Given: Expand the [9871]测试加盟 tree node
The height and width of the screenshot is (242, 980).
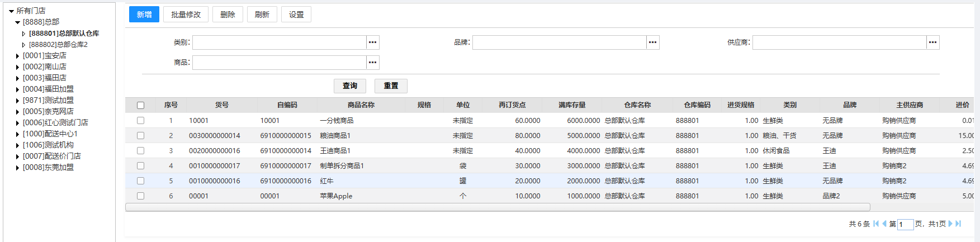Looking at the screenshot, I should coord(17,101).
